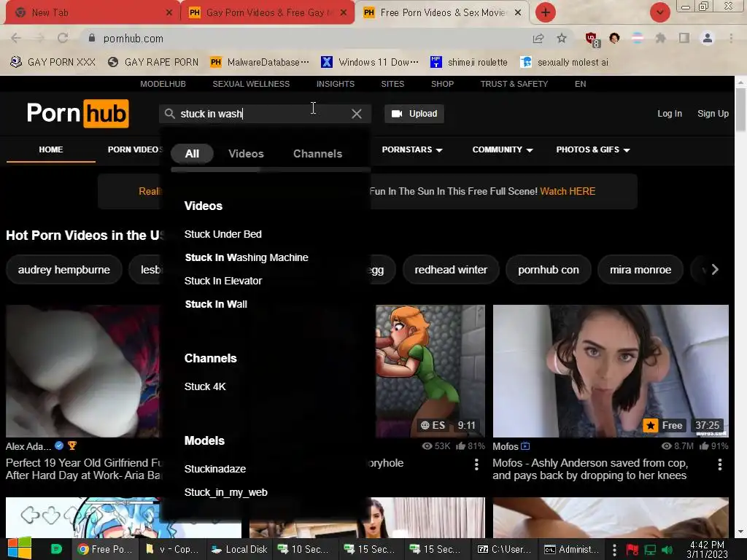
Task: Select the All tab in search suggestions
Action: click(192, 153)
